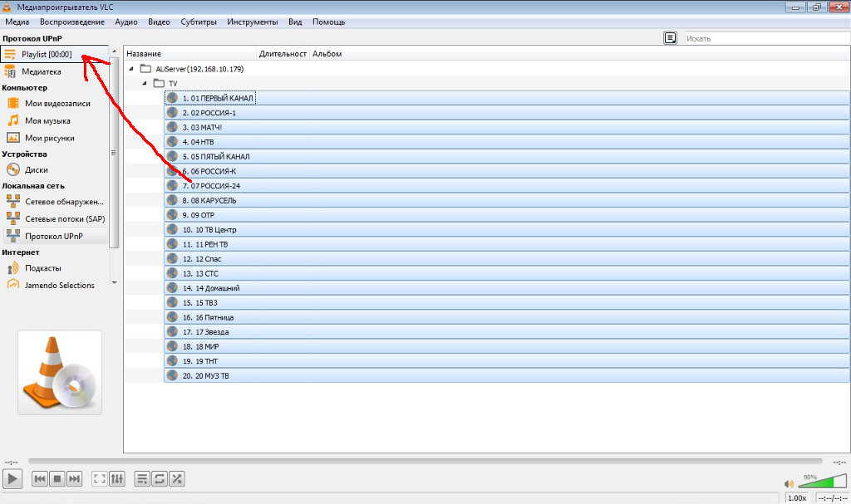The height and width of the screenshot is (504, 851).
Task: Open the Инструменты menu
Action: [253, 22]
